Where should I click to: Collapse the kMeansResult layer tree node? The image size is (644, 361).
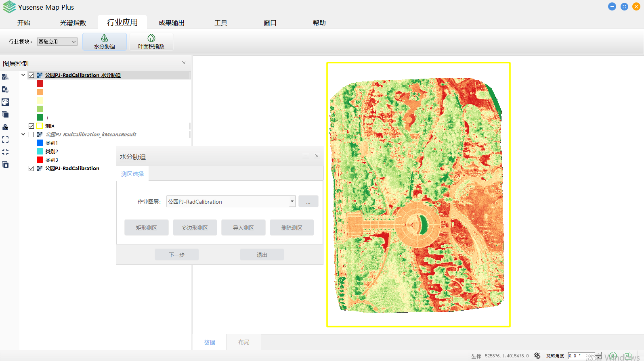coord(23,134)
